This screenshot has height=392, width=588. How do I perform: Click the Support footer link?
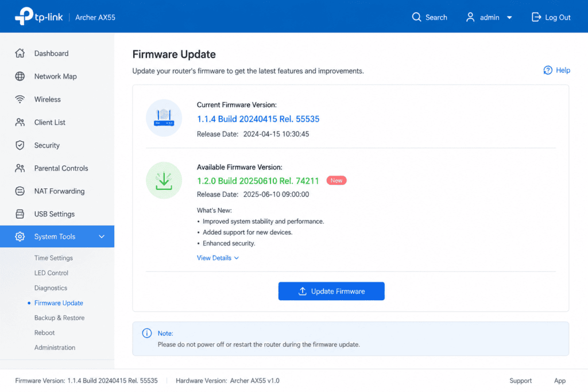pyautogui.click(x=520, y=381)
